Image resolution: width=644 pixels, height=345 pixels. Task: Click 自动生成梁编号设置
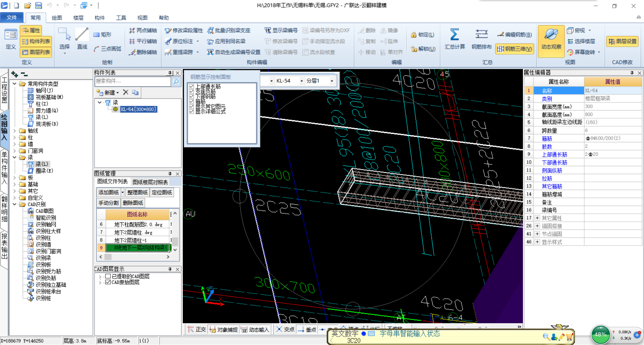(x=234, y=52)
